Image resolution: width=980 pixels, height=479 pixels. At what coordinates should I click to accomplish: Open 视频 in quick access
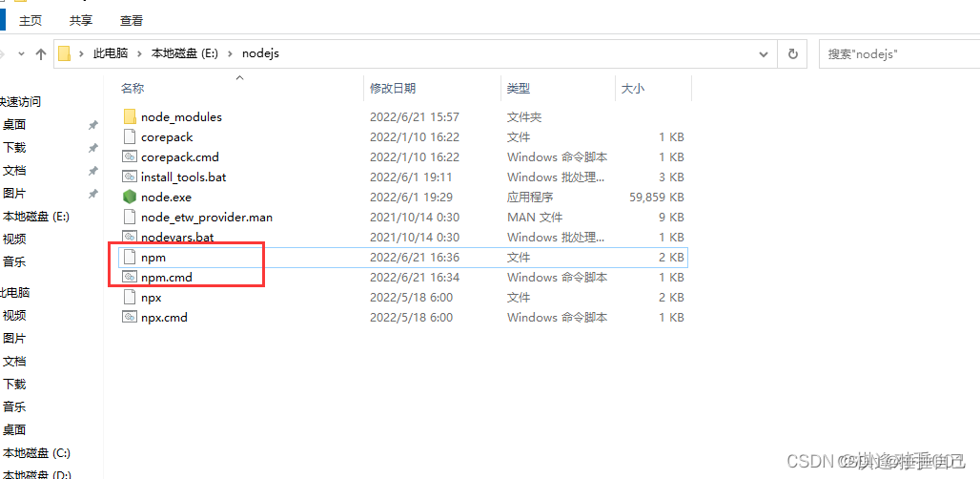coord(14,239)
